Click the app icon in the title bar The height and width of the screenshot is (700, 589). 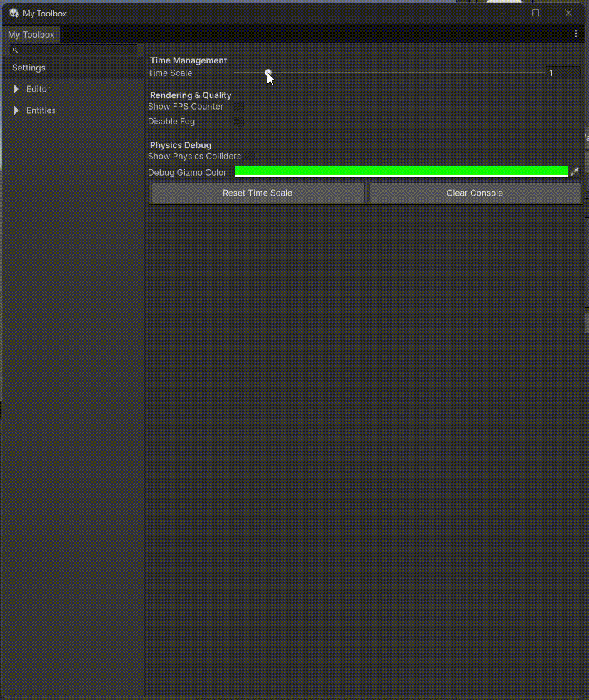pyautogui.click(x=13, y=13)
